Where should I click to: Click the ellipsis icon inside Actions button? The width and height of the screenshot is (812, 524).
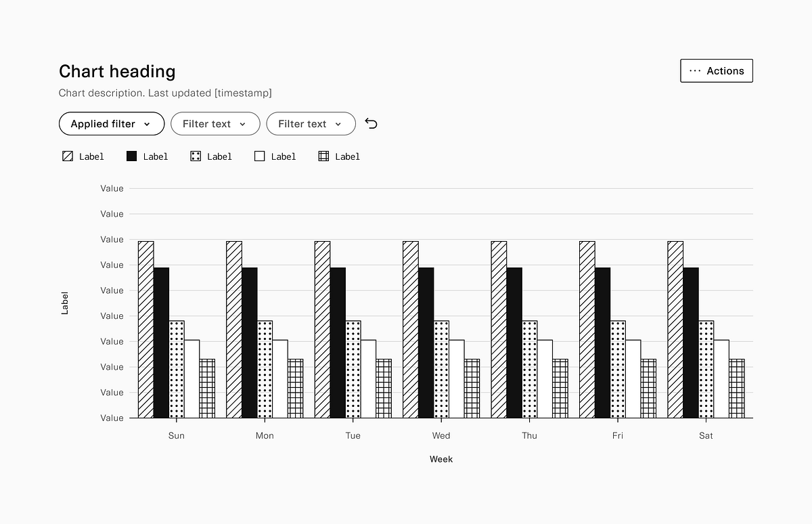(695, 70)
